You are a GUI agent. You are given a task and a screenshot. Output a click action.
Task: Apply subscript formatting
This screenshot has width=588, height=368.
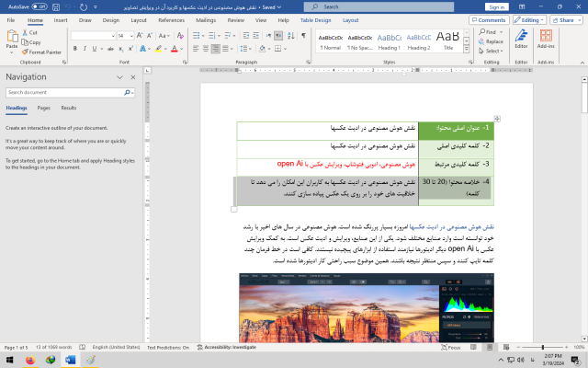pos(120,49)
